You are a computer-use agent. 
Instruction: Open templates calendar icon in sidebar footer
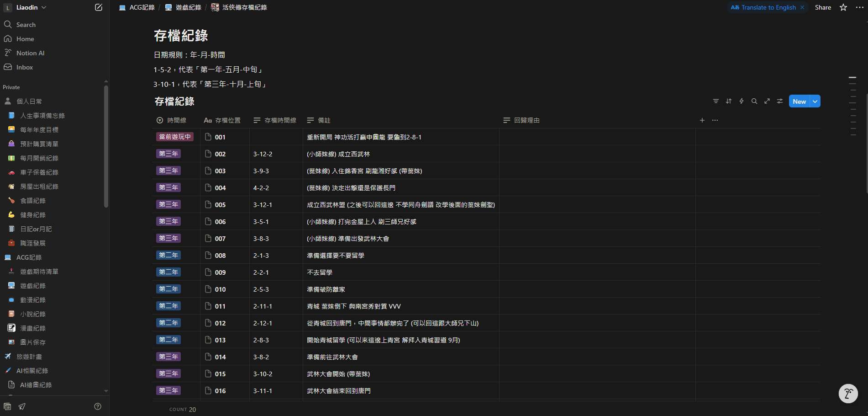pyautogui.click(x=7, y=406)
